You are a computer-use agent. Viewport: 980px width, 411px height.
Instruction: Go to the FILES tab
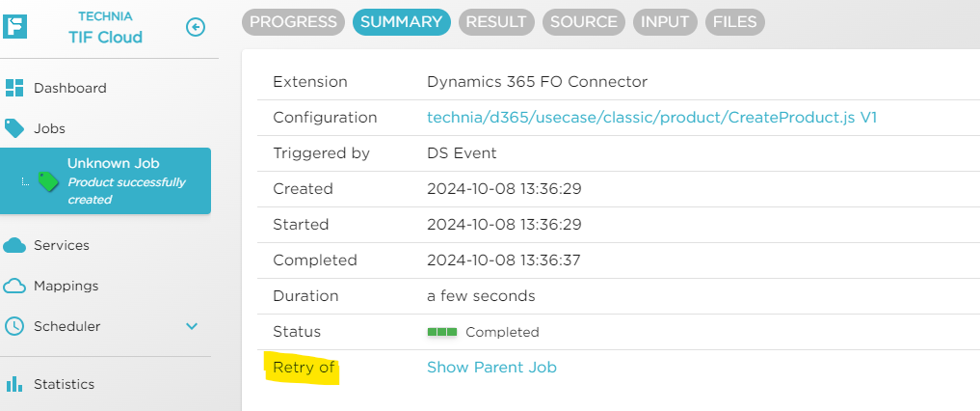point(735,21)
